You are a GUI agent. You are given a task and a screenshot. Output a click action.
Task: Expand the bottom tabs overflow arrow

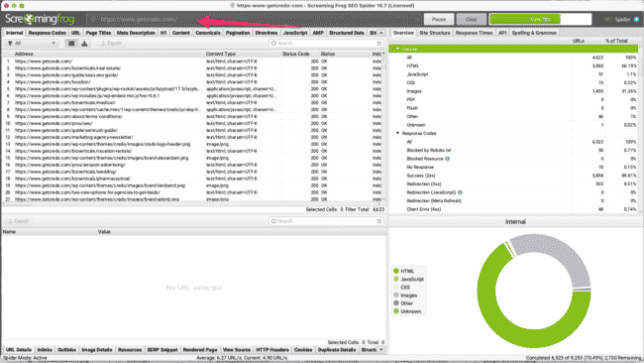point(381,349)
